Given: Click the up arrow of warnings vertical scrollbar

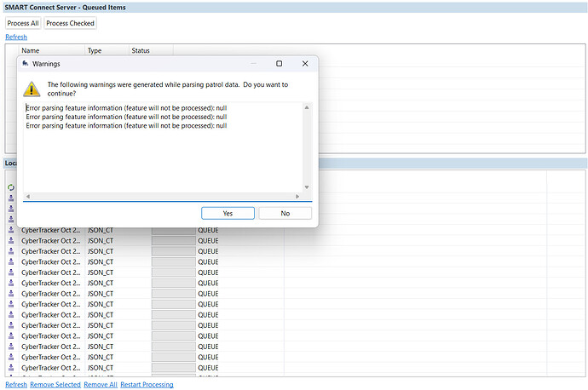Looking at the screenshot, I should click(308, 107).
